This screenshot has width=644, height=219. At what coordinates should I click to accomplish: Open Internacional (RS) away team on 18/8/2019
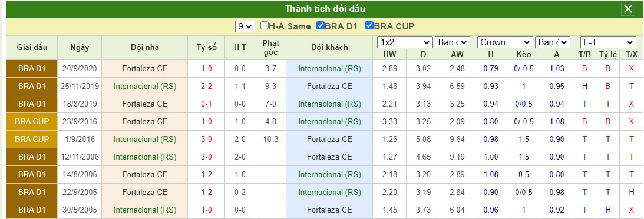(330, 104)
